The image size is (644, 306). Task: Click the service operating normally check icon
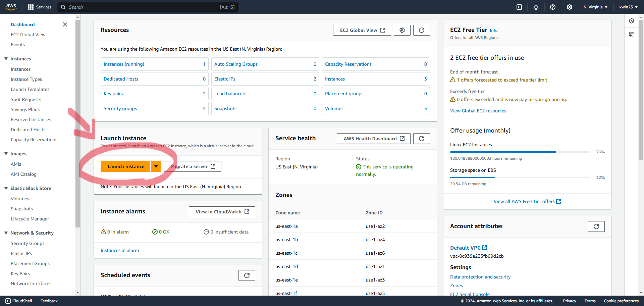point(359,167)
